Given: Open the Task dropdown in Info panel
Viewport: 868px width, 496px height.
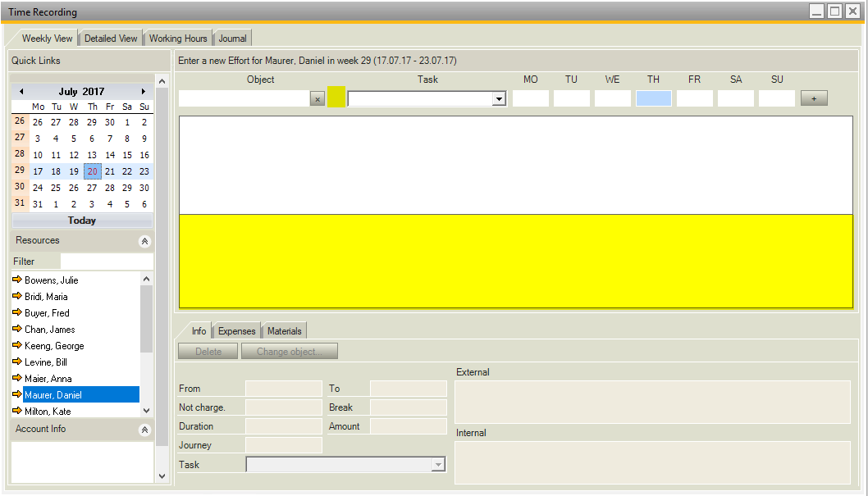Looking at the screenshot, I should click(438, 465).
